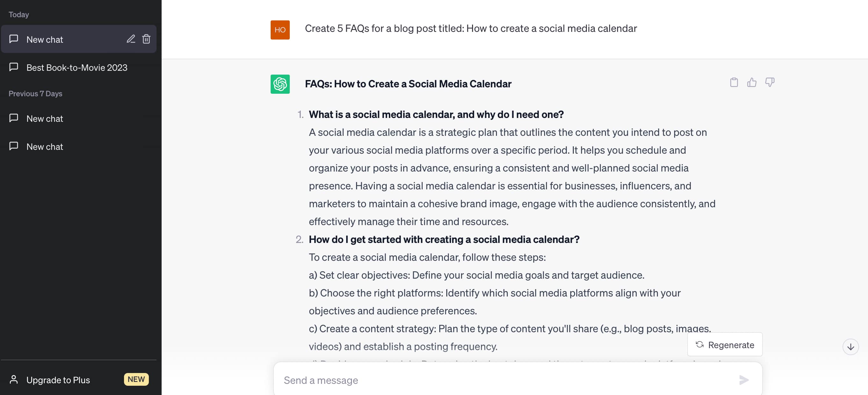Click the NEW badge beside Upgrade to Plus
This screenshot has width=868, height=395.
click(x=136, y=379)
